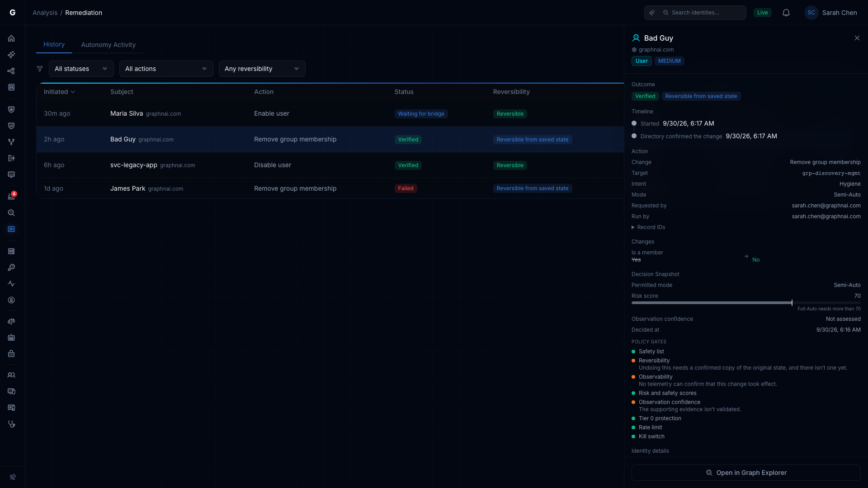Click the sparkle AI icon in the sidebar

11,55
